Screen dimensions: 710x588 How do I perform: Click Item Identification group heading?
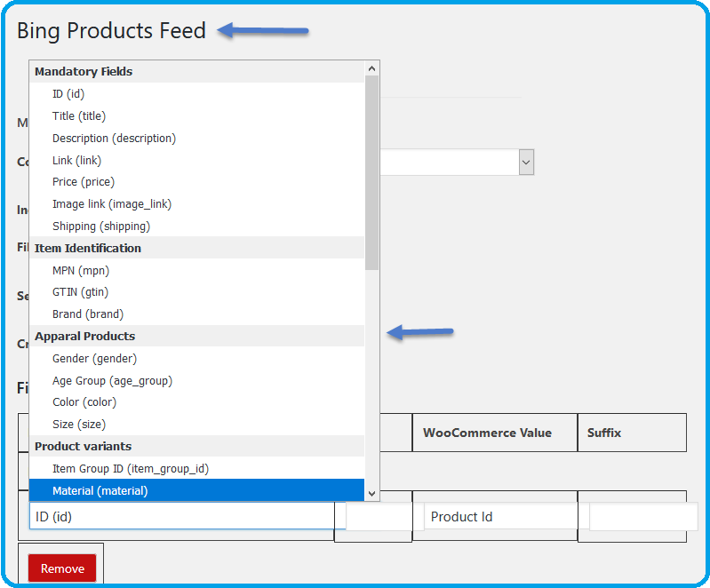(196, 248)
